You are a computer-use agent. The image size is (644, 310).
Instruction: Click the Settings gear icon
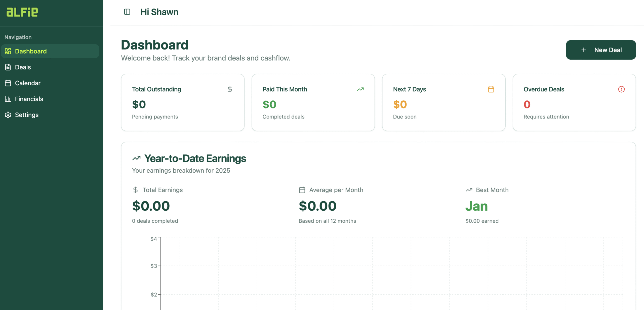(x=8, y=115)
